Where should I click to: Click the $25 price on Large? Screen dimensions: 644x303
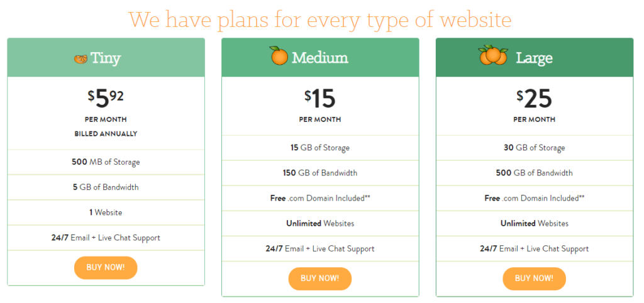[535, 99]
